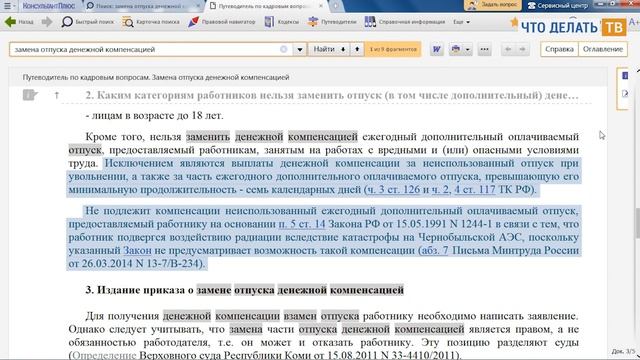Open Карточка поиска
640x360 pixels.
(151, 22)
